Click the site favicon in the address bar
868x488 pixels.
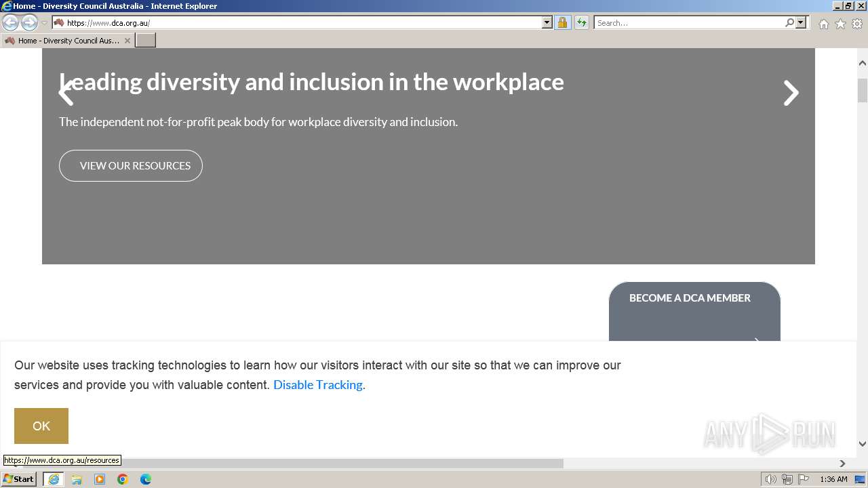pos(59,22)
